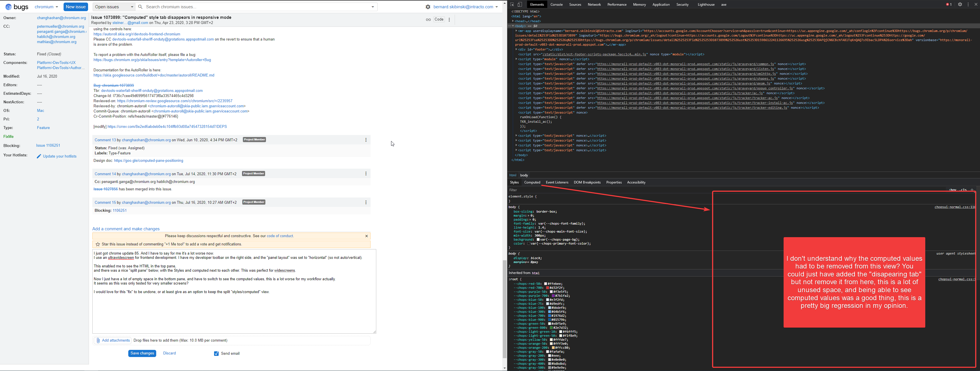The height and width of the screenshot is (371, 980).
Task: Open Comment 14 three-dot menu
Action: point(366,174)
